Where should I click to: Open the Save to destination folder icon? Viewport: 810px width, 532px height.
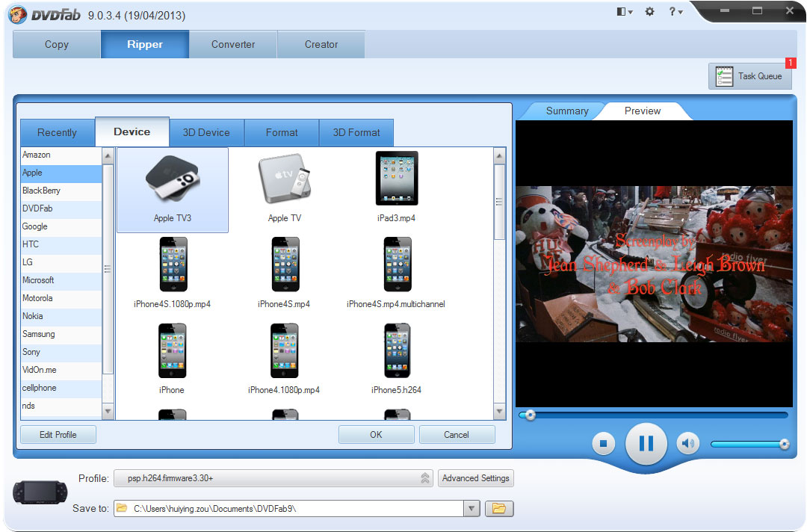[x=498, y=508]
